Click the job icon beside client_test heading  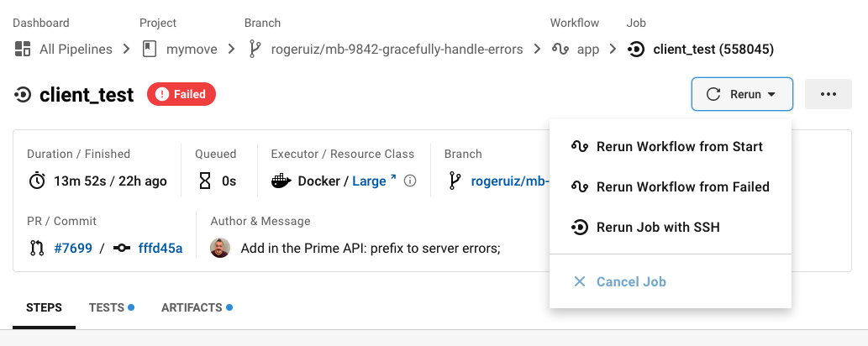pyautogui.click(x=23, y=95)
